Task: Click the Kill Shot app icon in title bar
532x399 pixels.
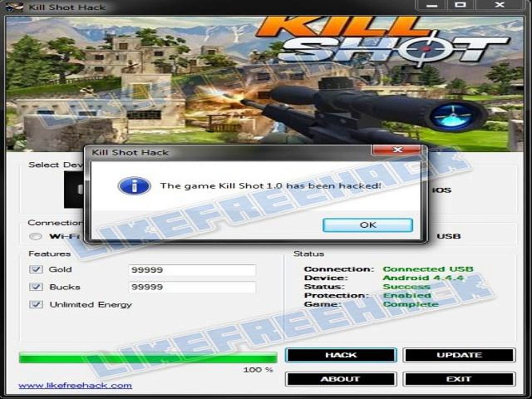Action: click(14, 7)
